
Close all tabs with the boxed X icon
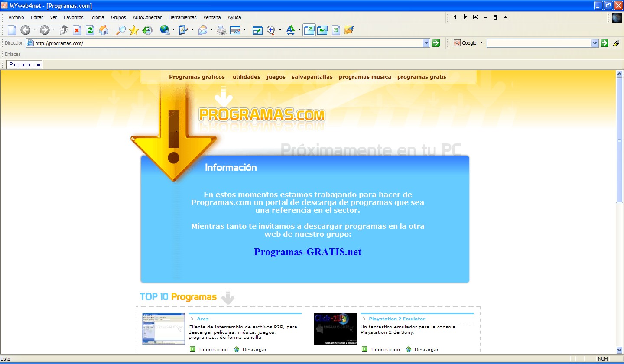tap(475, 17)
